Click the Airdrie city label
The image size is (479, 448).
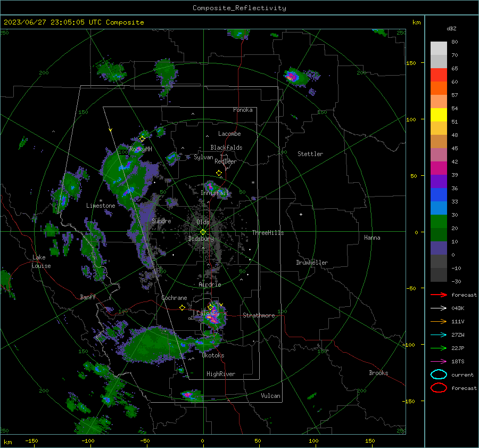[210, 284]
